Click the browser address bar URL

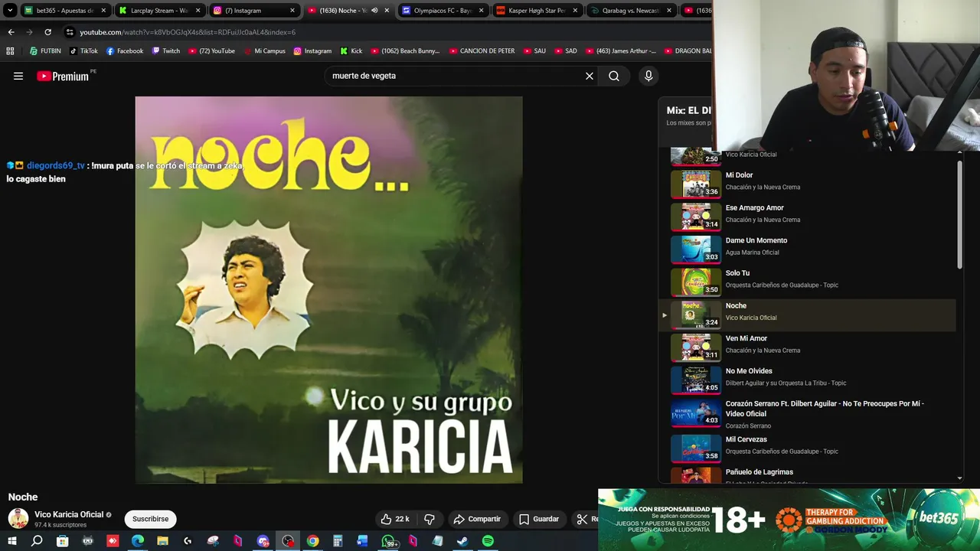tap(188, 32)
